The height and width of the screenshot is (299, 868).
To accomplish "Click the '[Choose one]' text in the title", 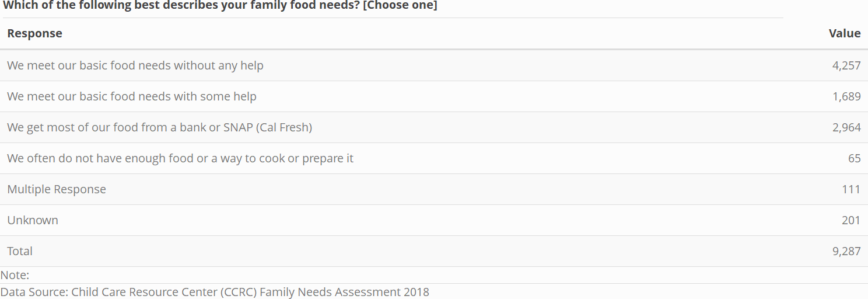I will point(400,6).
